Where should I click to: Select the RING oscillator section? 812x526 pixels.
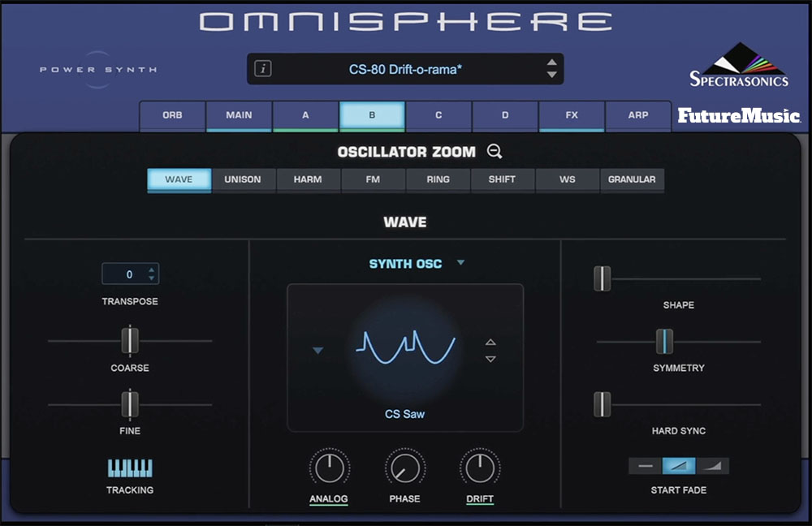tap(438, 179)
